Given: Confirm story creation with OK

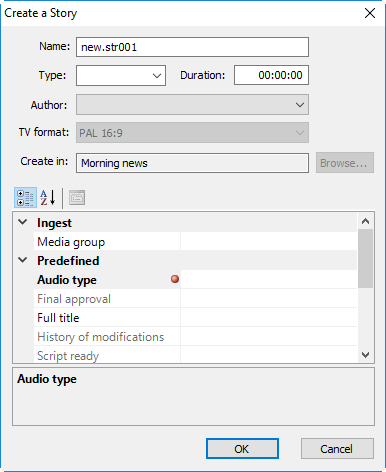Looking at the screenshot, I should click(242, 449).
